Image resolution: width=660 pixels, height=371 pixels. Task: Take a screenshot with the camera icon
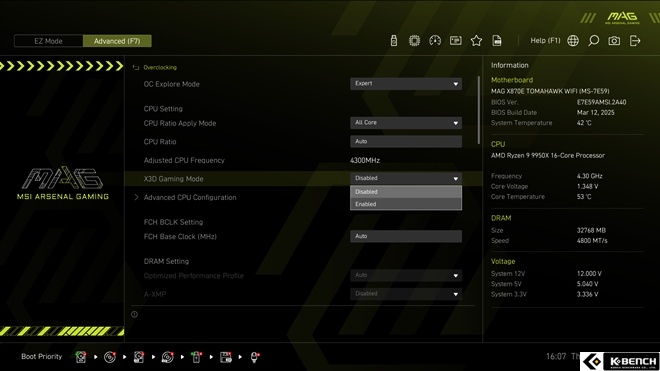[614, 40]
